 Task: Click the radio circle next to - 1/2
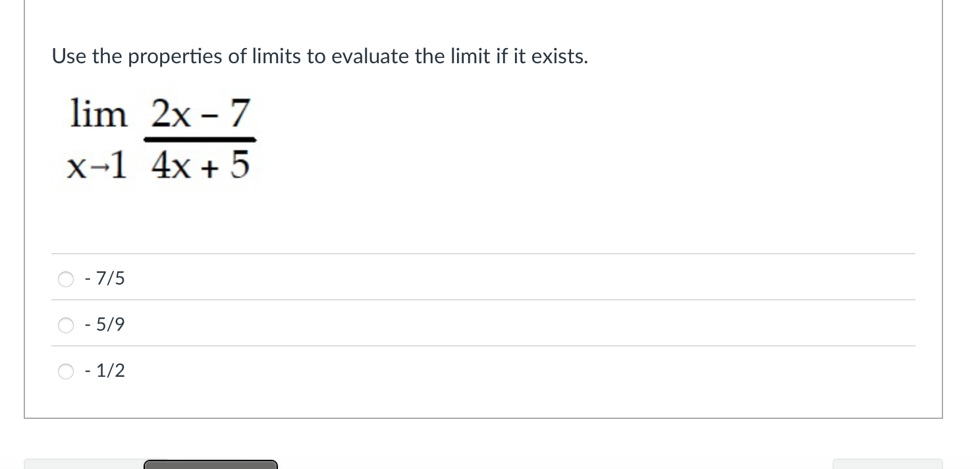(x=66, y=372)
